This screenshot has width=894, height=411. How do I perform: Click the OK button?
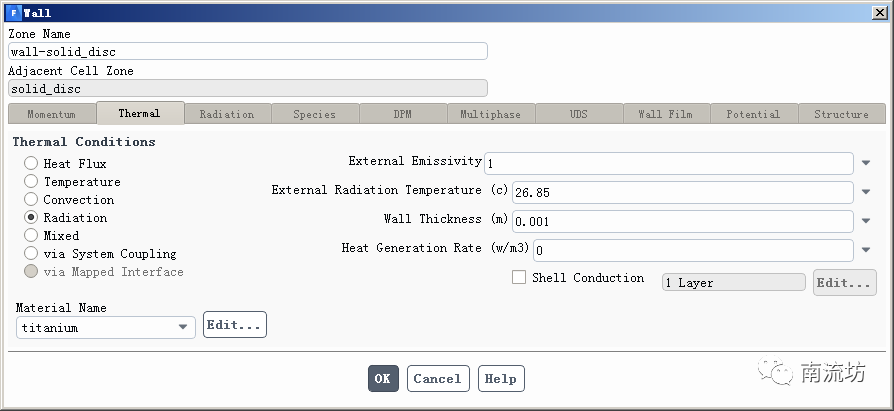[382, 379]
